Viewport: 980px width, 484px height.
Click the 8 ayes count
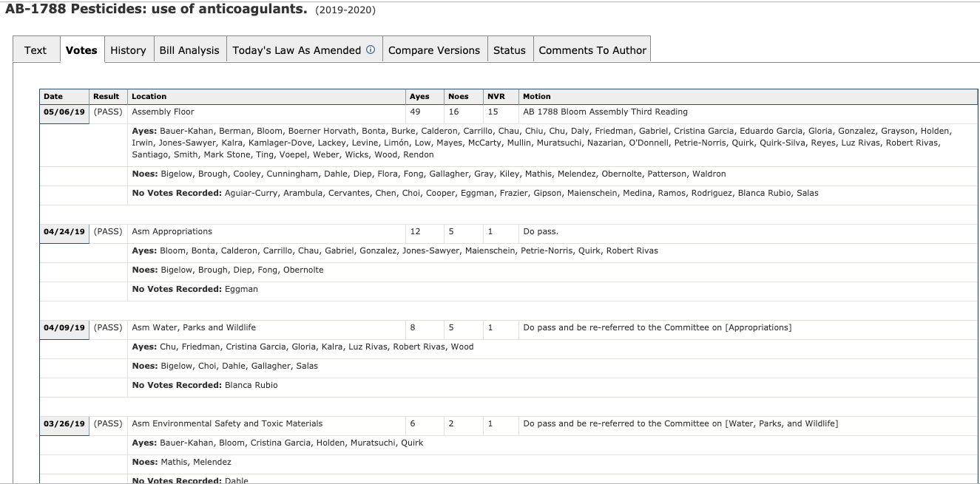[x=413, y=328]
